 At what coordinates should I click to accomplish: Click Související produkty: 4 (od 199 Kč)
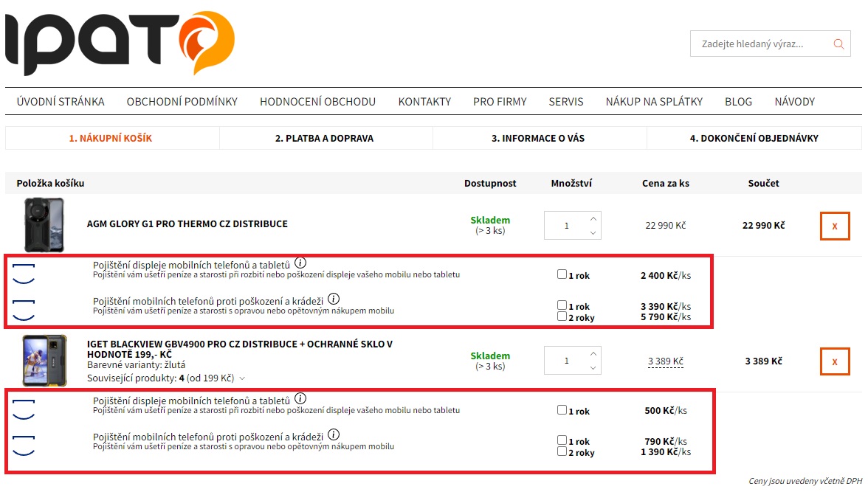(x=161, y=378)
